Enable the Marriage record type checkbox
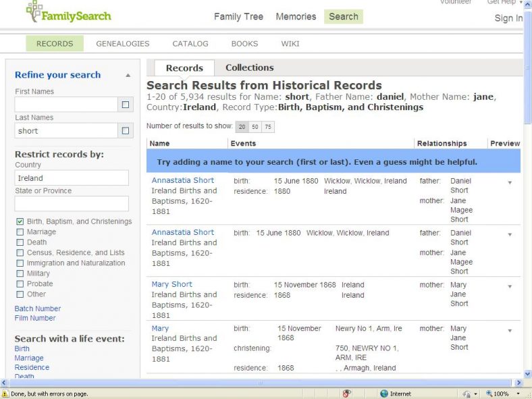 20,232
